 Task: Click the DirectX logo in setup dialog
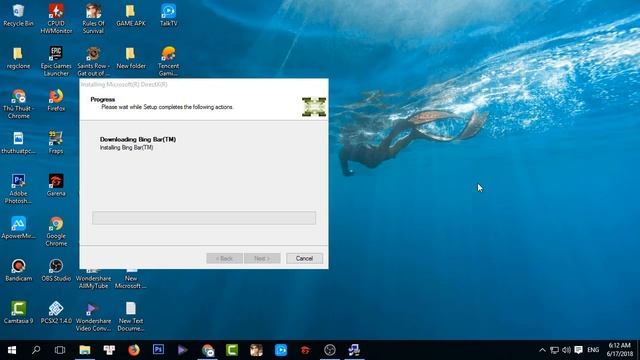click(x=314, y=107)
